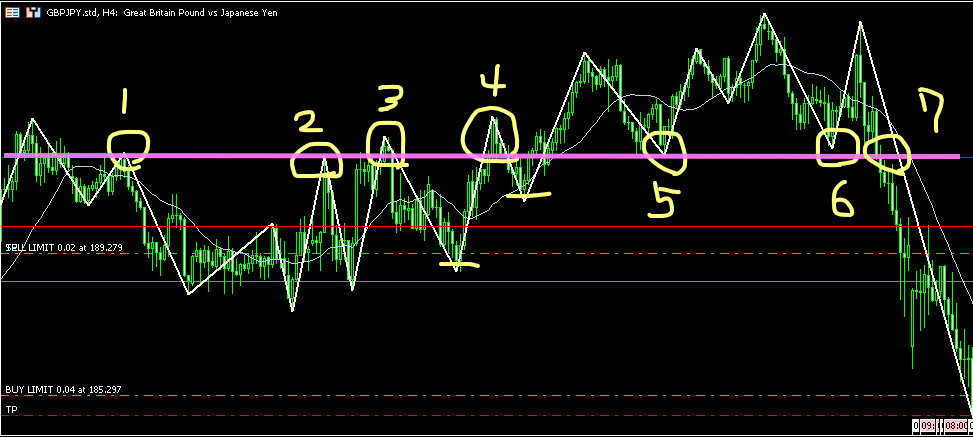This screenshot has width=973, height=437.
Task: Click the yellow circle above number 6
Action: [837, 148]
